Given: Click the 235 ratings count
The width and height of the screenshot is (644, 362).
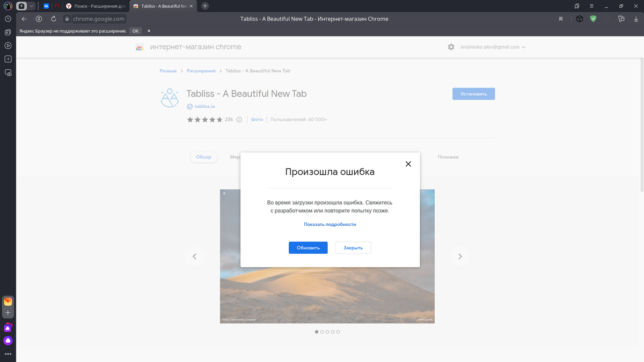Looking at the screenshot, I should tap(229, 120).
